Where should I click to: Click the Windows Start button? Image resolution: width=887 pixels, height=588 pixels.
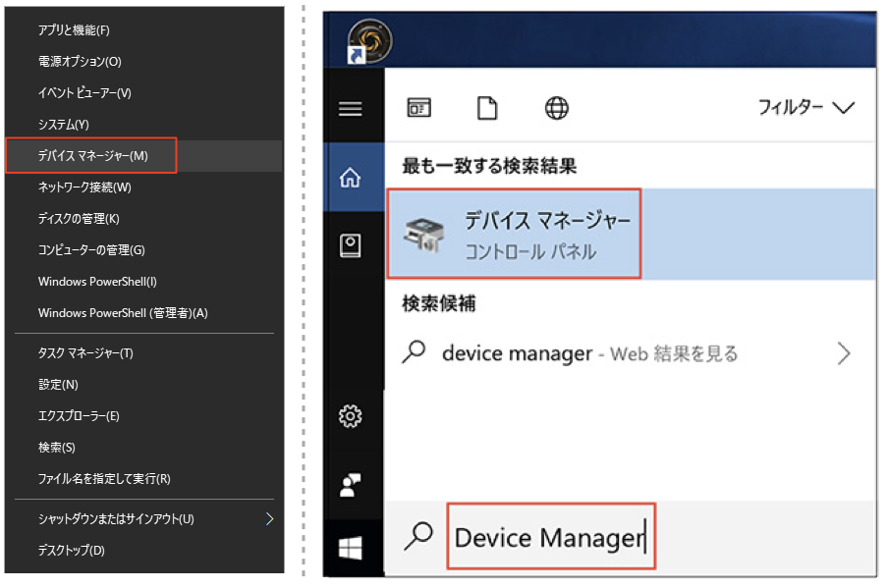point(350,548)
